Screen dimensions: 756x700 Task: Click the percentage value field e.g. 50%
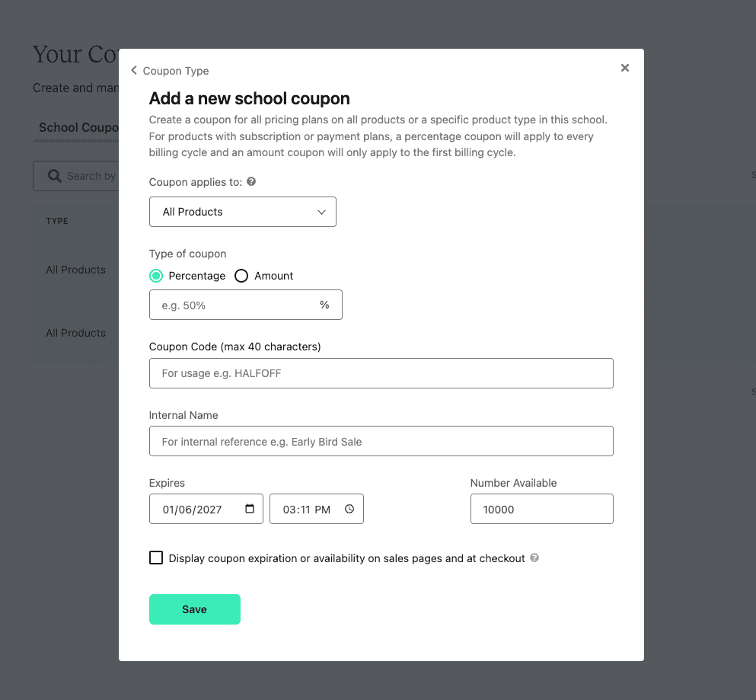[x=236, y=305]
